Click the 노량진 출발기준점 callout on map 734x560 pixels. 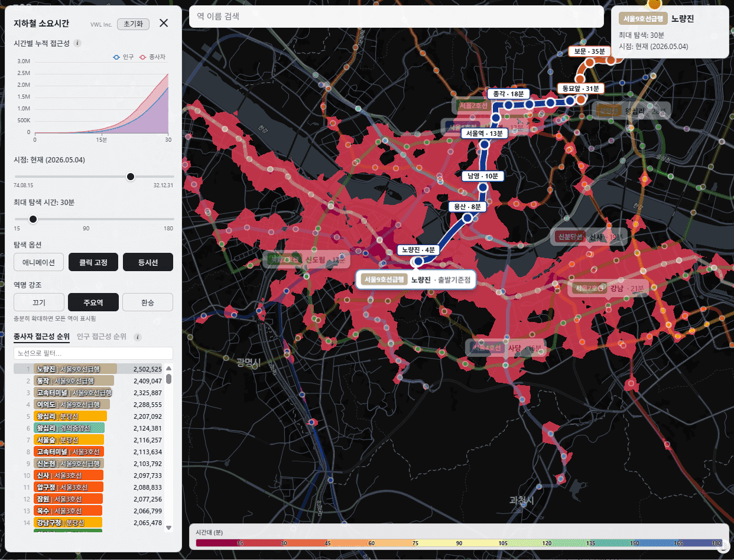415,279
